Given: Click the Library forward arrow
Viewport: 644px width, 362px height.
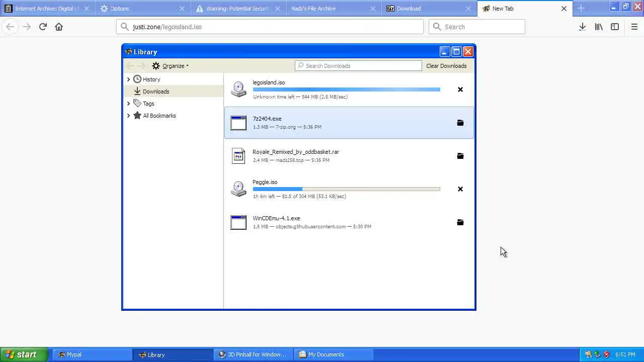Looking at the screenshot, I should 141,66.
